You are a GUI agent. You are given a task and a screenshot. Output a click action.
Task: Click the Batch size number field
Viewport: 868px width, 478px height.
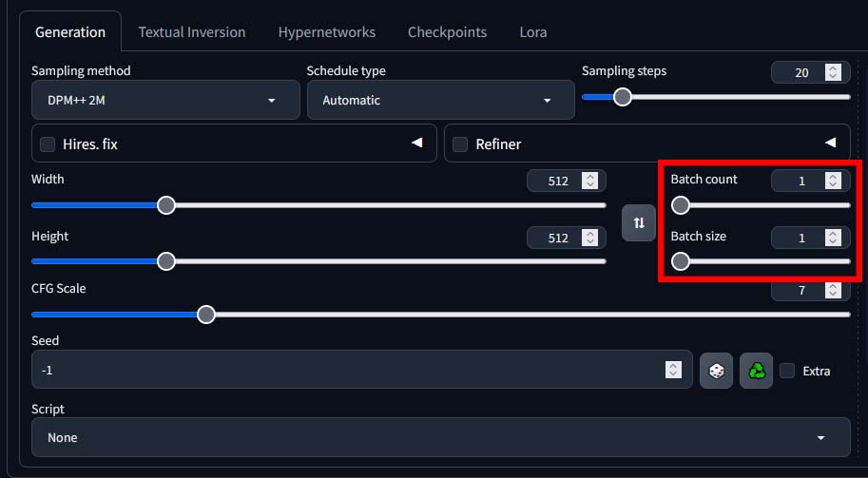810,238
